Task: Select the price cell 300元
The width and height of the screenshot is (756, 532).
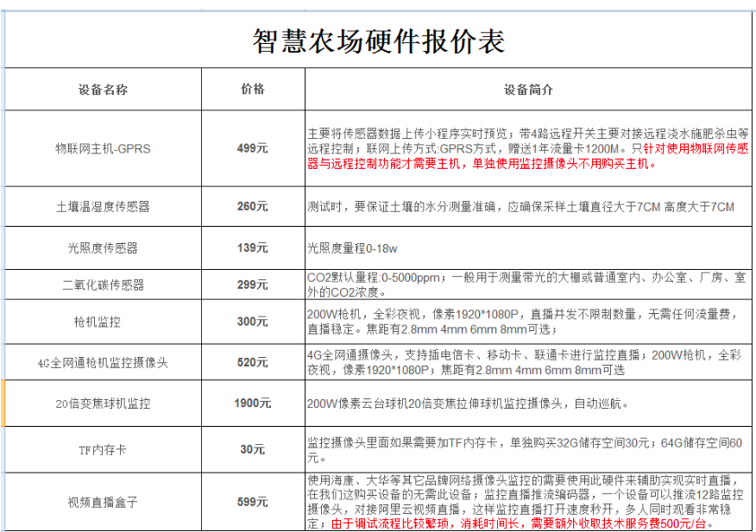Action: [x=253, y=322]
